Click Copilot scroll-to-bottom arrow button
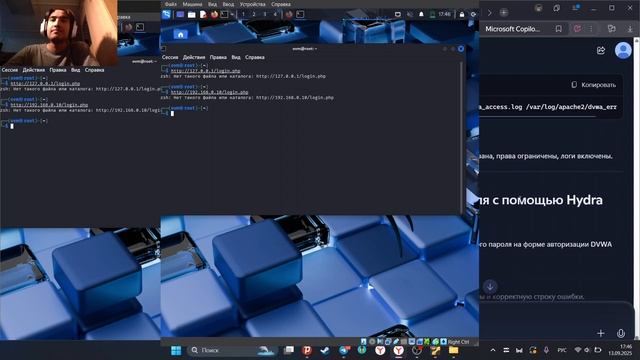 tap(490, 286)
